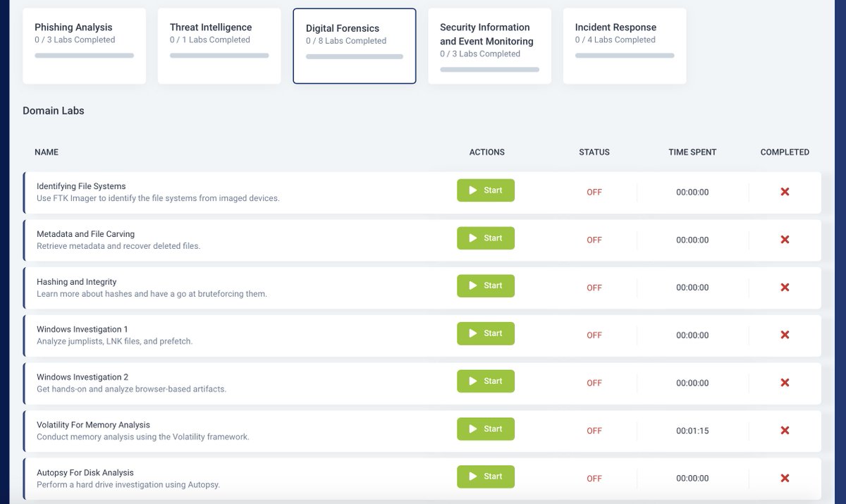Click Volatility For Memory Analysis title
Screen dimensions: 846x504
click(93, 425)
